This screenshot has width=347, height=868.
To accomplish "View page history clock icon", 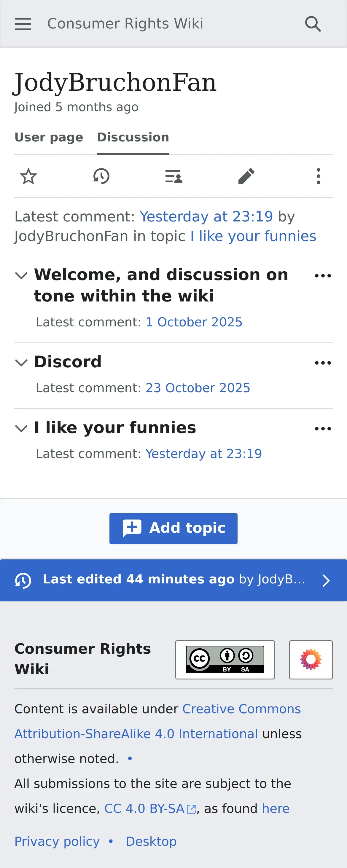I will (101, 176).
